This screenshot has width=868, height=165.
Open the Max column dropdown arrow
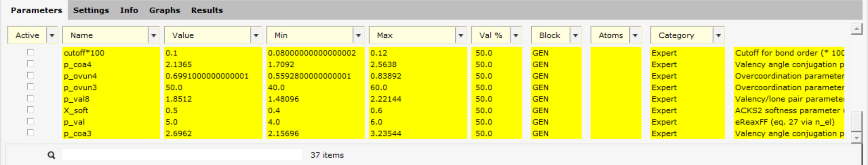(461, 35)
